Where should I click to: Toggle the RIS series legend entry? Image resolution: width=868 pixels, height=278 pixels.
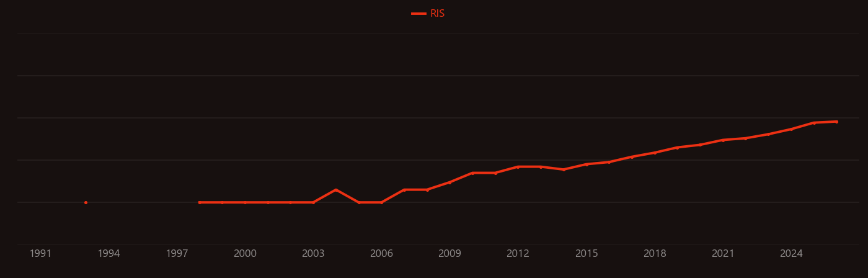click(428, 14)
